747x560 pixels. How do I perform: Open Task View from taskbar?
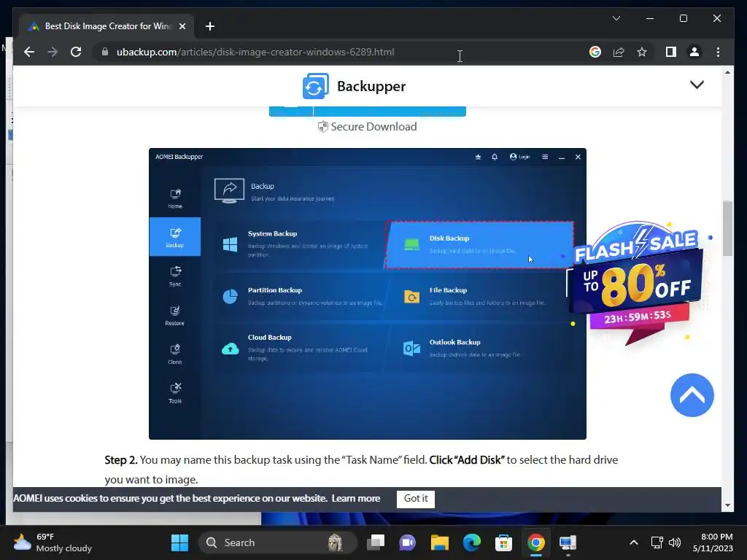click(376, 542)
